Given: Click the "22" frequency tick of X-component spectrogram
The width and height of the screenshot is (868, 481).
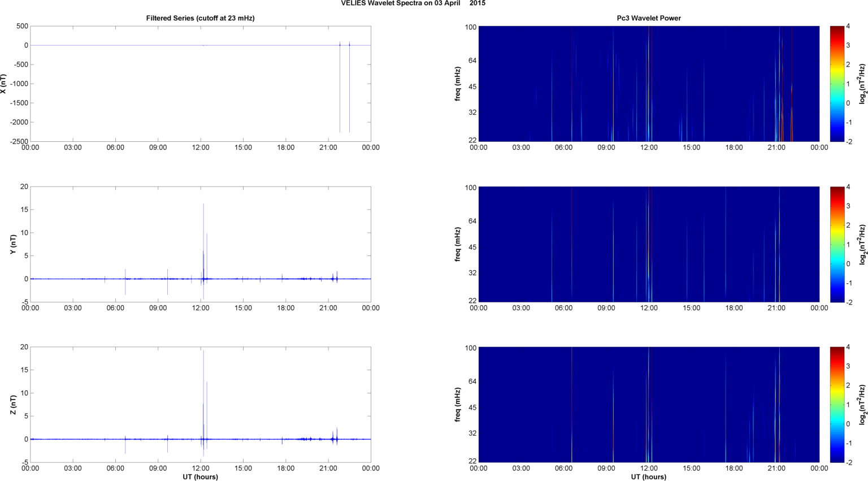Looking at the screenshot, I should coord(472,140).
